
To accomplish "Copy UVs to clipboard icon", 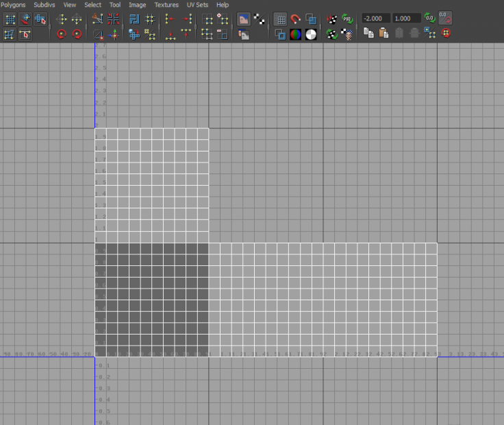I will 368,33.
